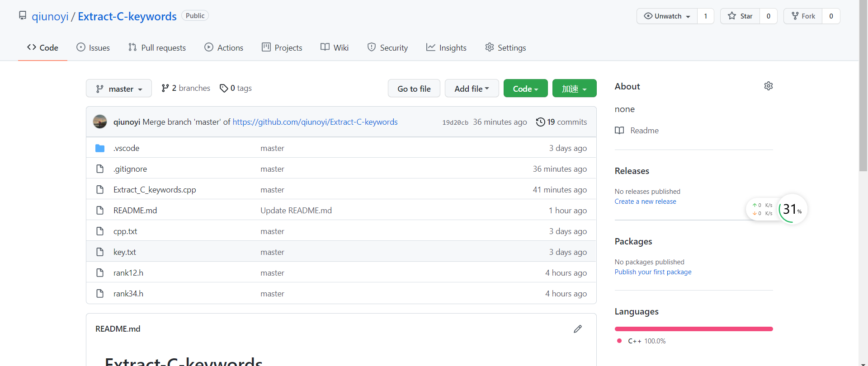Click the branch icon beside 2 branches

[x=165, y=88]
